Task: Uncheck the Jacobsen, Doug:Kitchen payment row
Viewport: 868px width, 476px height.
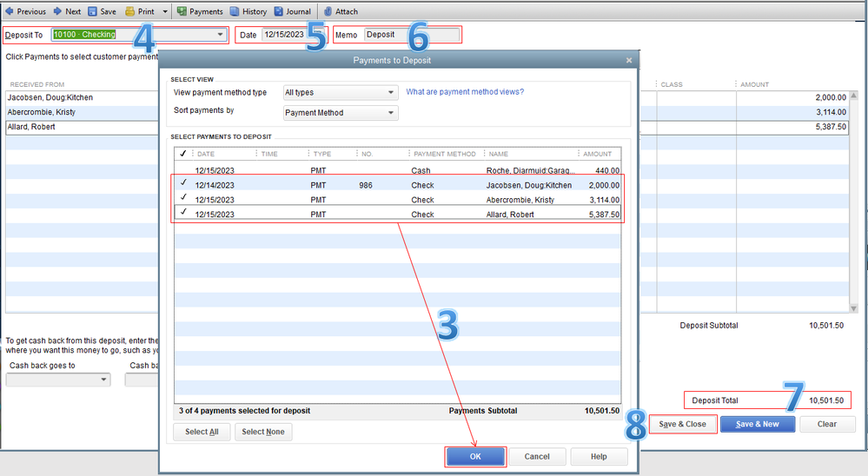Action: (183, 184)
